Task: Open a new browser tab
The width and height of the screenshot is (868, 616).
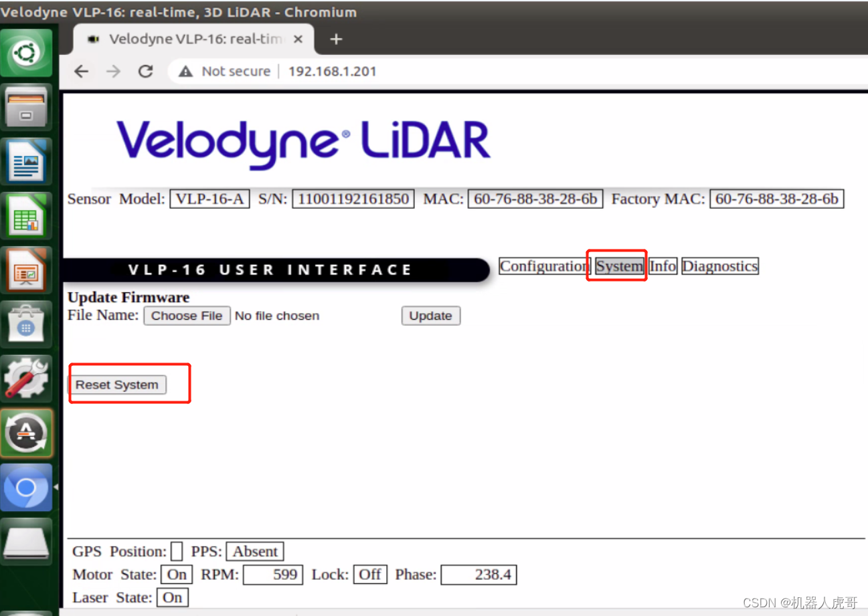Action: [x=336, y=39]
